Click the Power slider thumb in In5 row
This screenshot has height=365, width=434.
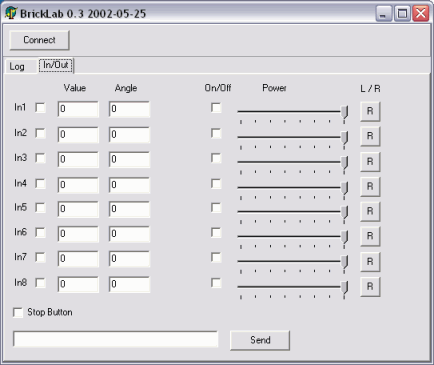click(344, 212)
